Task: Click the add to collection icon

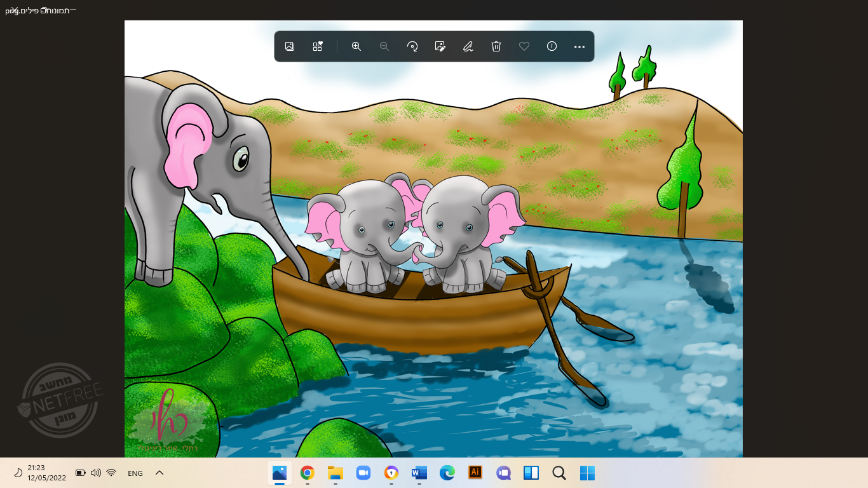Action: pyautogui.click(x=318, y=46)
